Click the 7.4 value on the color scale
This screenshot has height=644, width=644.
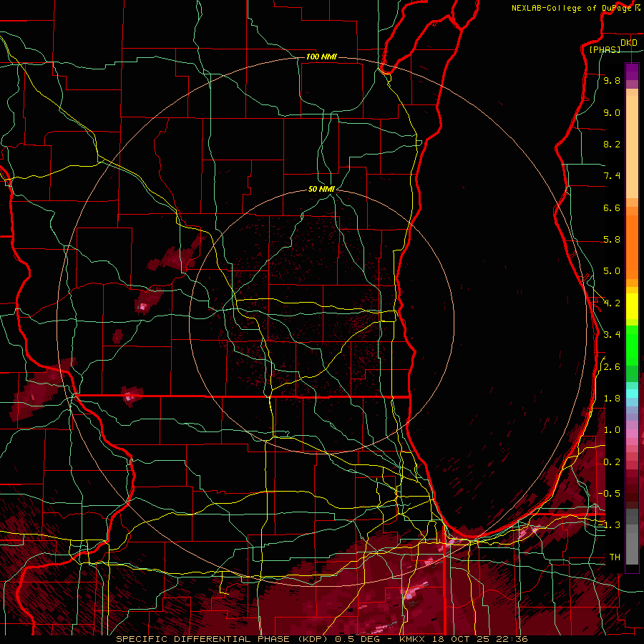coord(612,176)
